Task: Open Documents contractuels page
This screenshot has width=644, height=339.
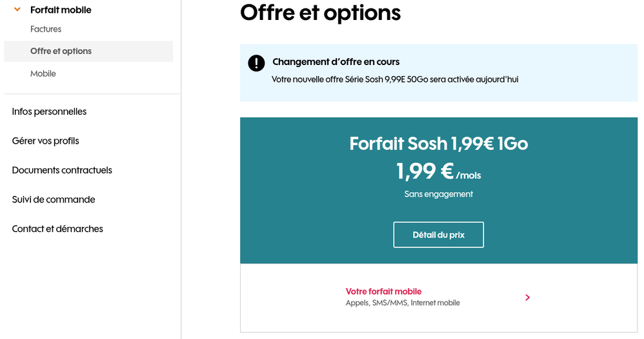Action: [x=62, y=170]
